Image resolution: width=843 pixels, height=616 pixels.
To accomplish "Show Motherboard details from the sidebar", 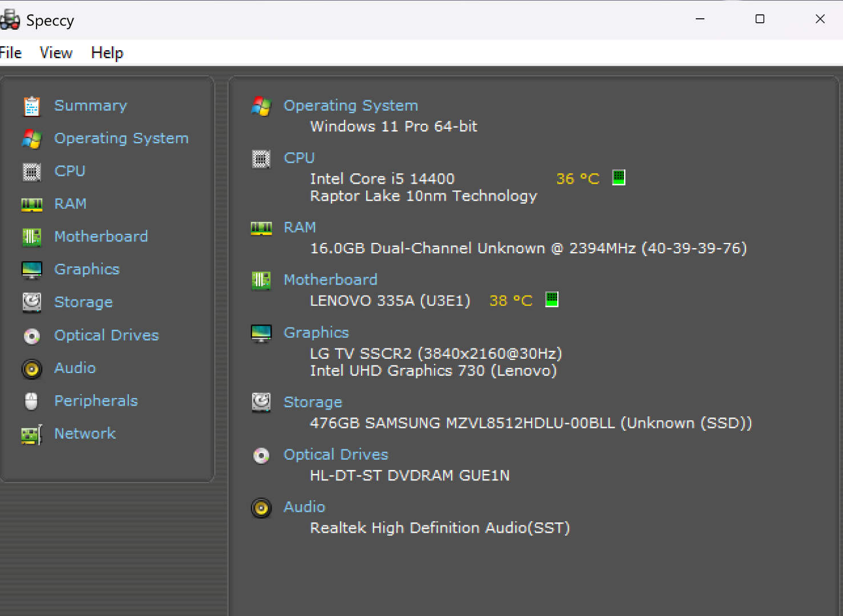I will pyautogui.click(x=101, y=237).
